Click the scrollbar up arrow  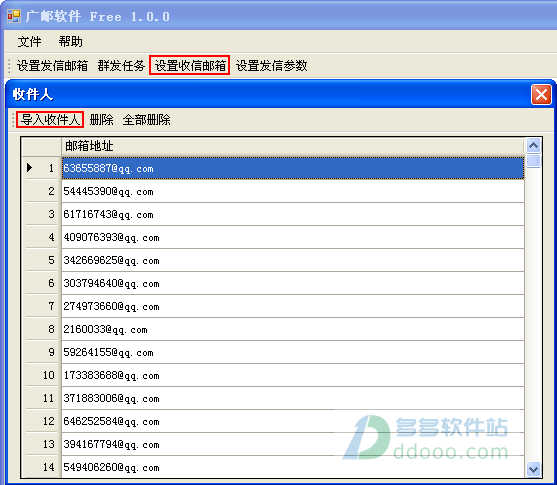[533, 145]
